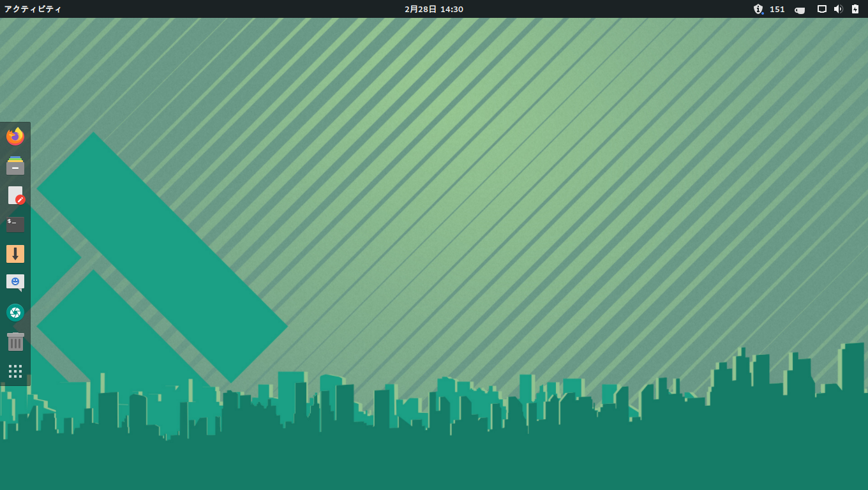868x490 pixels.
Task: Click the 14:30 time in top bar
Action: tap(452, 9)
